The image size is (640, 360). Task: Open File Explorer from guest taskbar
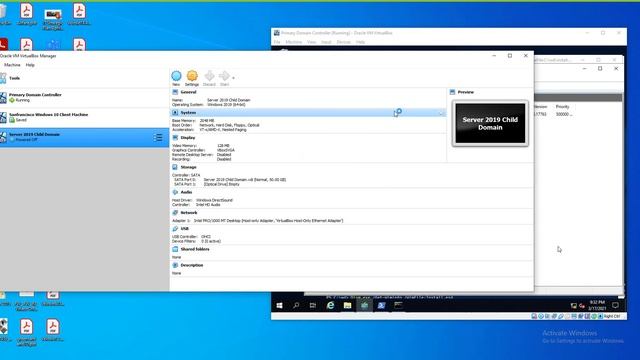coord(347,305)
